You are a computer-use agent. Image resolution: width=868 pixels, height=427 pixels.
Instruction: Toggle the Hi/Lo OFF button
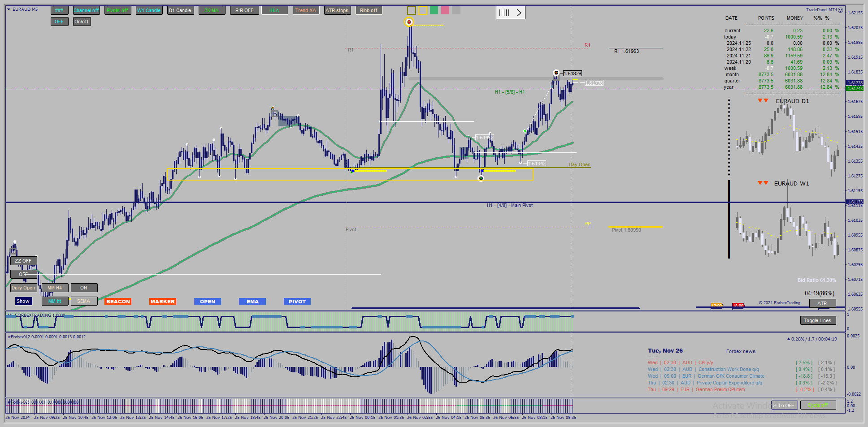point(784,405)
